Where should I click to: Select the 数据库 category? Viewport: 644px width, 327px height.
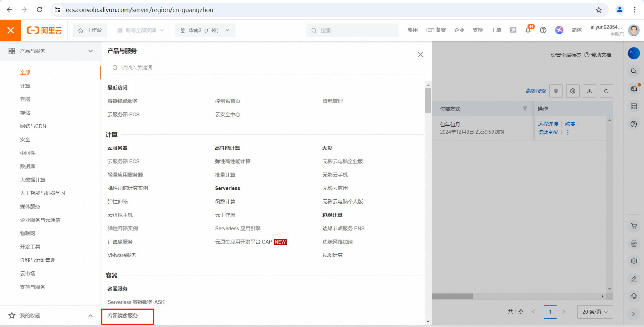pyautogui.click(x=28, y=166)
